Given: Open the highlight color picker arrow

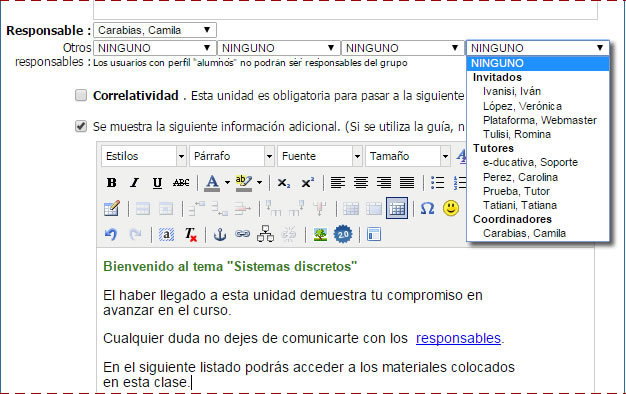Looking at the screenshot, I should click(x=260, y=183).
